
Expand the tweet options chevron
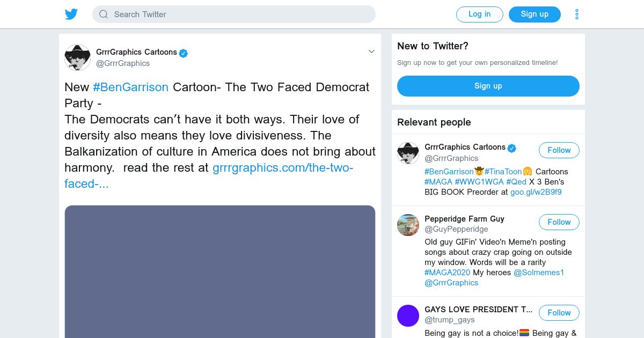pyautogui.click(x=371, y=52)
